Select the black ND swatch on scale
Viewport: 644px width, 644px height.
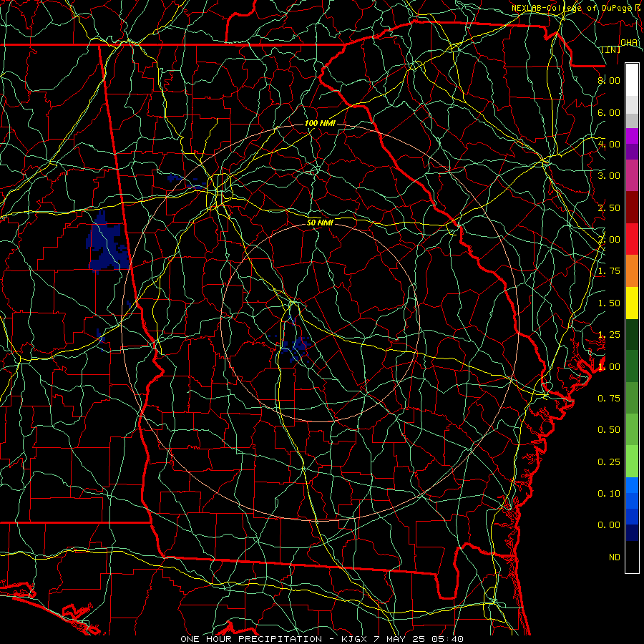point(632,557)
